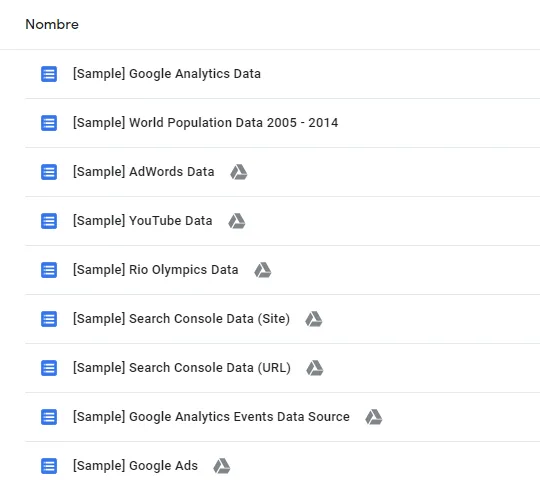Open [Sample] World Population Data 2005 - 2014
The image size is (540, 480).
coord(206,123)
